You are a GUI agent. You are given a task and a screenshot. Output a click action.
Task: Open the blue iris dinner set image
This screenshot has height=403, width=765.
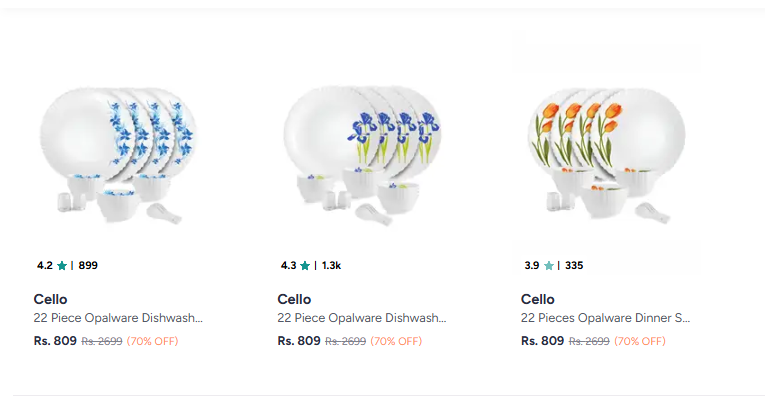coord(362,151)
